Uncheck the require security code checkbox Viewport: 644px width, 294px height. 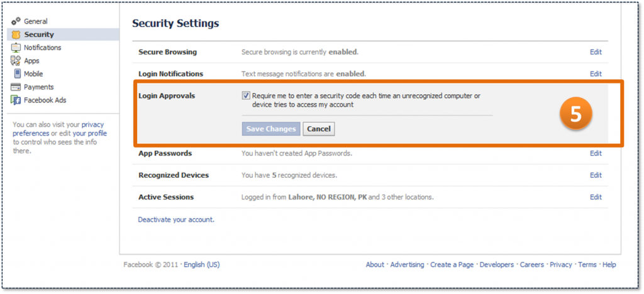(246, 95)
